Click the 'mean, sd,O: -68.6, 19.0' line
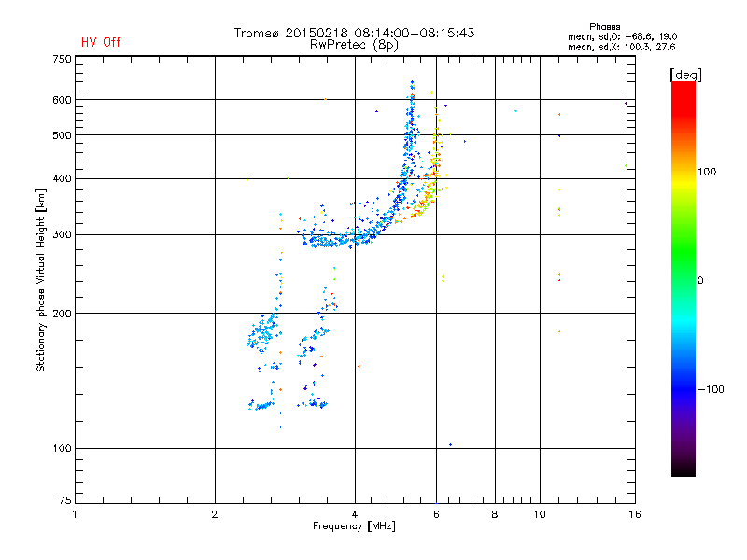Viewport: 747px width, 560px height. click(622, 36)
